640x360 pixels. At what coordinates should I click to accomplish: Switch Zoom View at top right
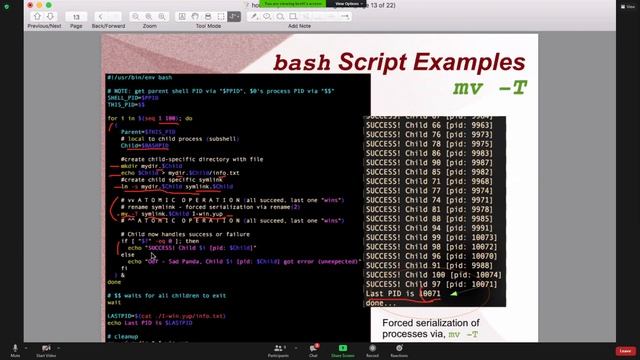[x=628, y=7]
